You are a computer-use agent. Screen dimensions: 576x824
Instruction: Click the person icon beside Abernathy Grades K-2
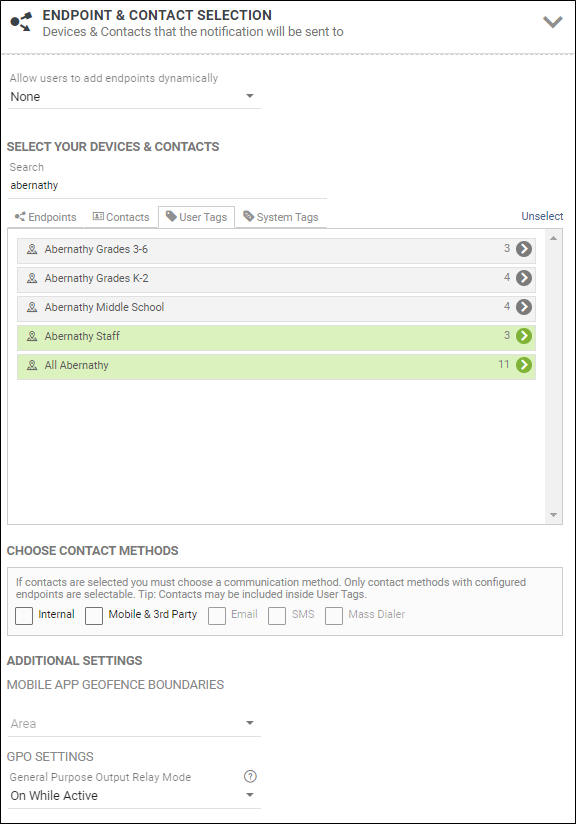point(32,278)
